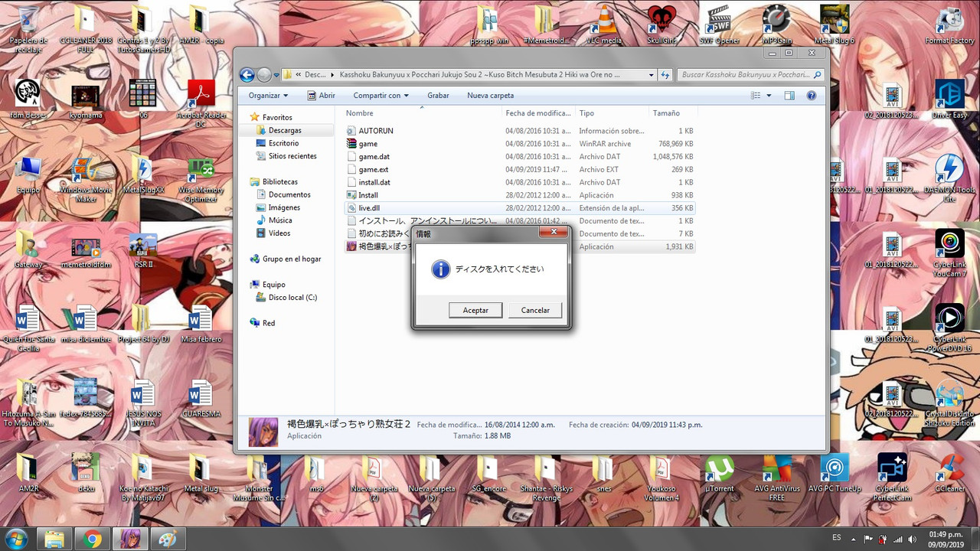Select the MP3Gain desktop shortcut
980x551 pixels.
(x=776, y=24)
